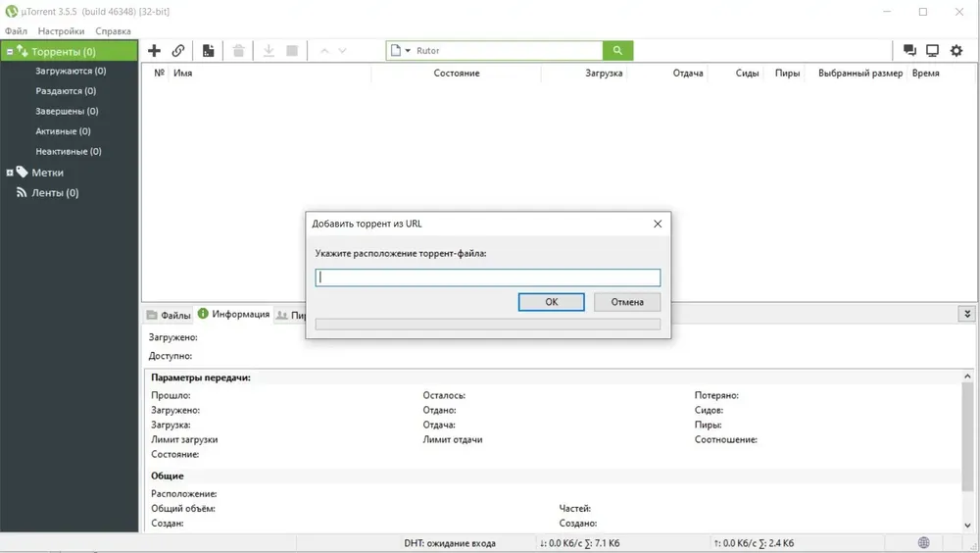980x553 pixels.
Task: Click the globe network status icon
Action: click(x=924, y=543)
